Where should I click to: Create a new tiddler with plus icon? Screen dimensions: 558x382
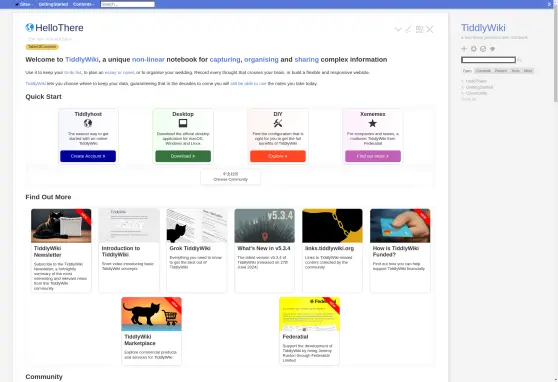pos(464,49)
